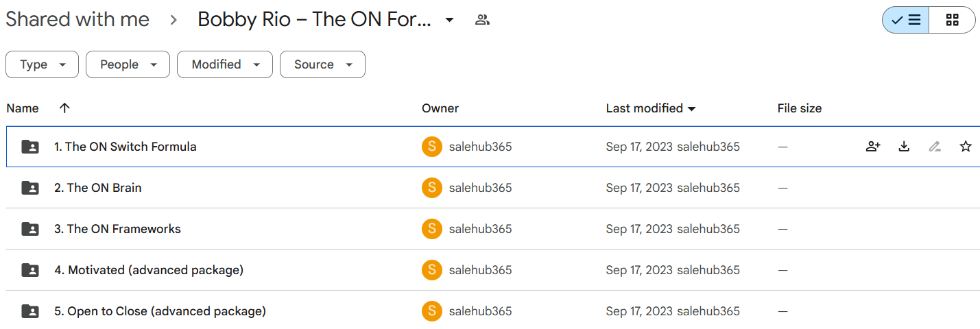Screen dimensions: 980x329
Task: Click folder icon for Open to Close
Action: [x=30, y=311]
